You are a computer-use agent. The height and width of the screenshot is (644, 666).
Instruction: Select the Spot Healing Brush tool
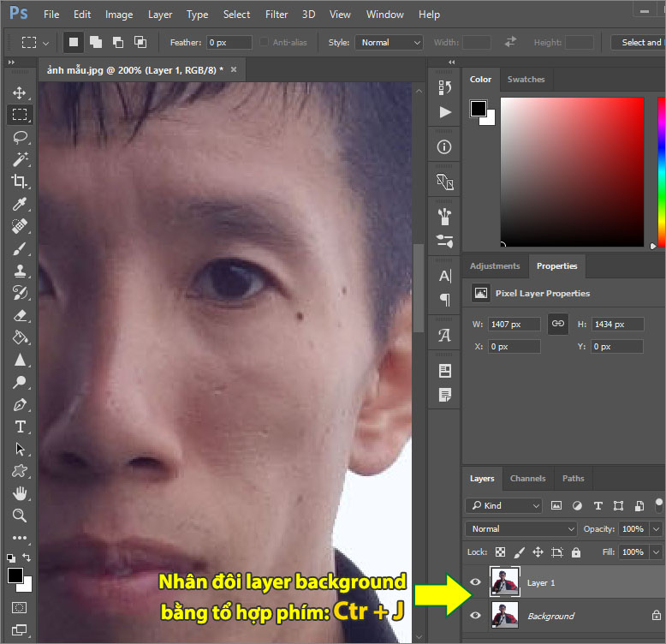[19, 226]
